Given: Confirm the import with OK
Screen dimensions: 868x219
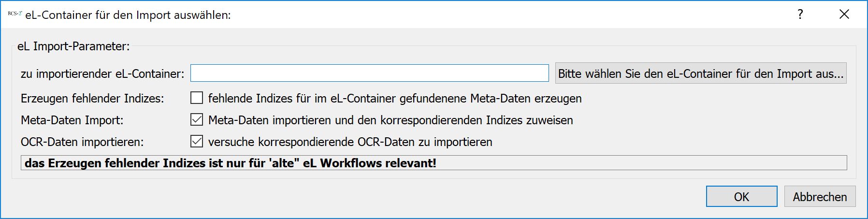Looking at the screenshot, I should 742,197.
